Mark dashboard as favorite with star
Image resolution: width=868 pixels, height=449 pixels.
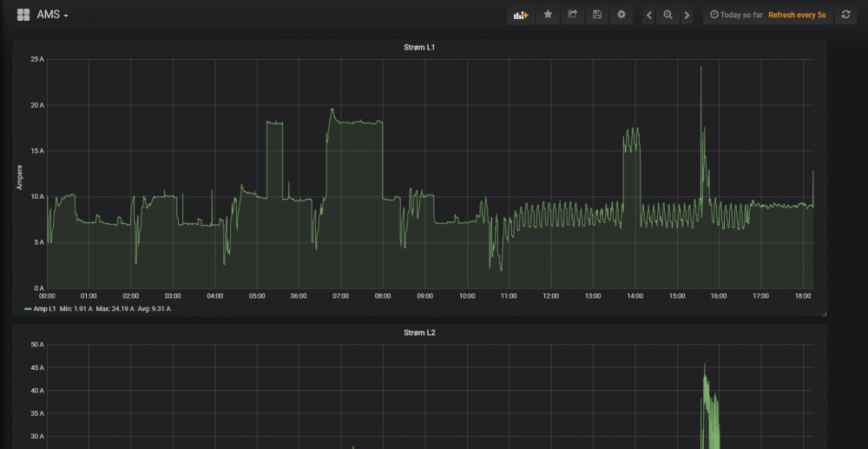pyautogui.click(x=548, y=15)
